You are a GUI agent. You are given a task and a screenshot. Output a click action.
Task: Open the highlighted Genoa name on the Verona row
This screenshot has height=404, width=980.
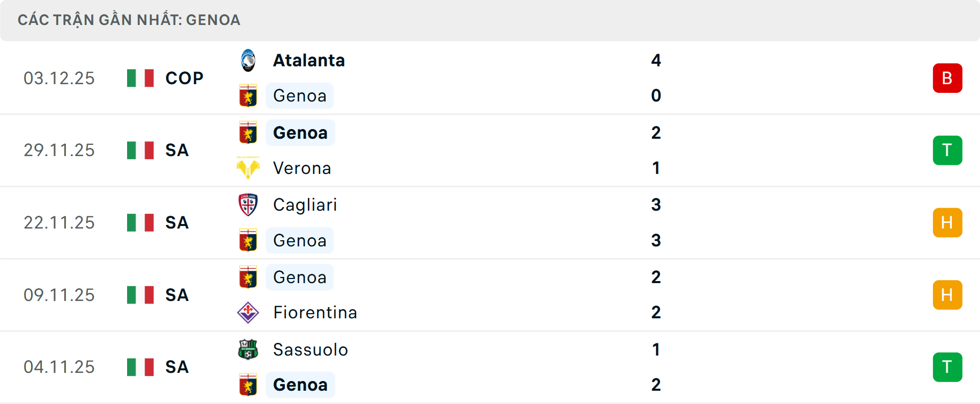tap(300, 133)
